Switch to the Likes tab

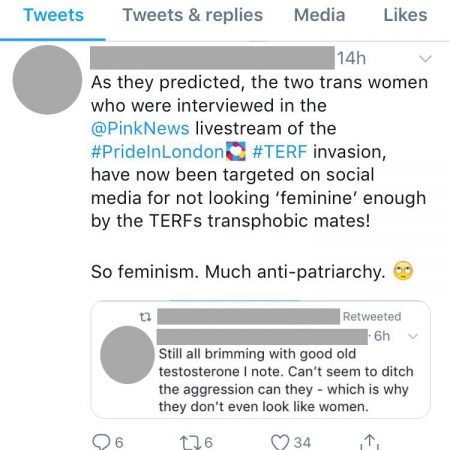pyautogui.click(x=405, y=15)
